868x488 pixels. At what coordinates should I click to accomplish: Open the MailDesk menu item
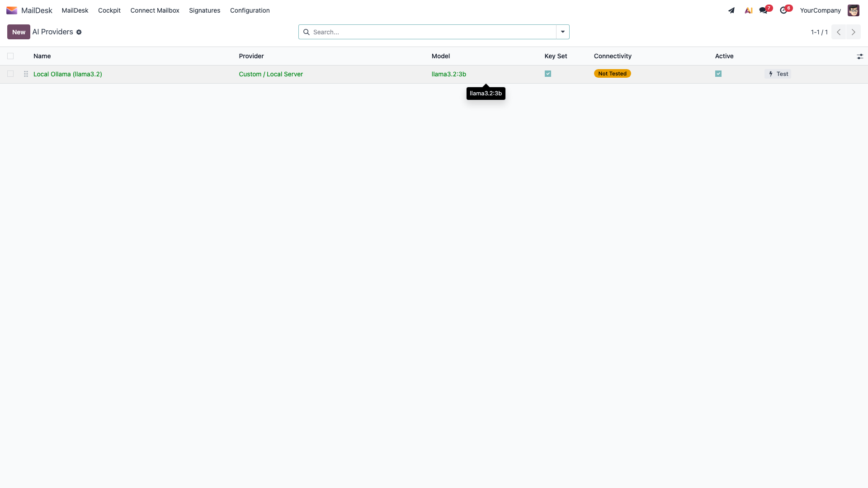(75, 10)
